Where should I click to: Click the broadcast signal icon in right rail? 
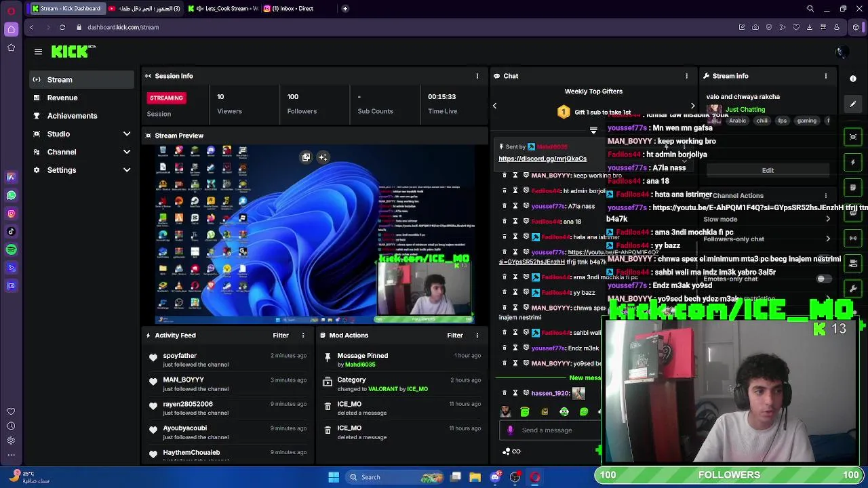pyautogui.click(x=853, y=238)
